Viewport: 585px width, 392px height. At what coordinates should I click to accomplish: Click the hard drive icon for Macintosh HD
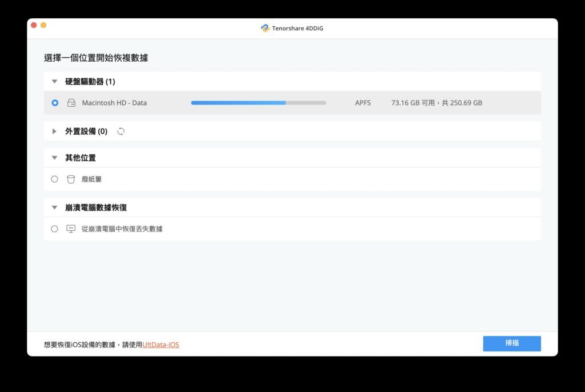[71, 103]
